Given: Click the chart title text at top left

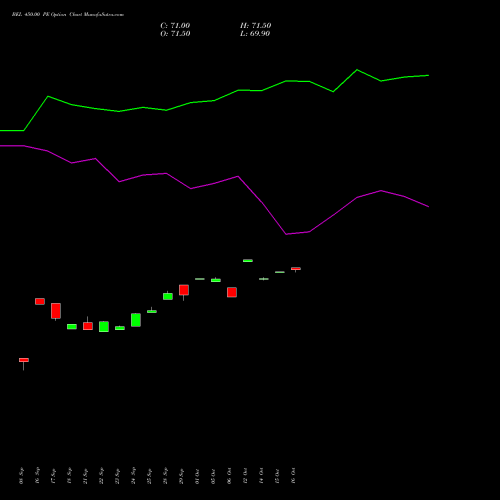Looking at the screenshot, I should [x=68, y=15].
